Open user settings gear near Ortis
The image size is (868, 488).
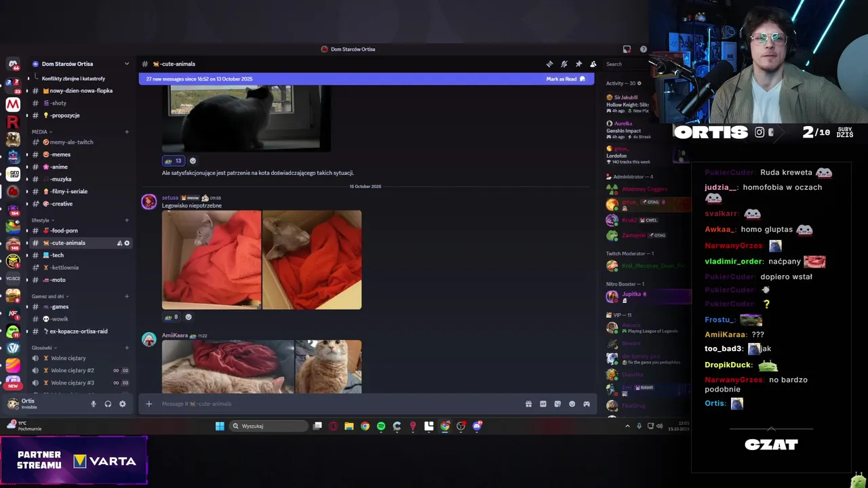tap(123, 404)
